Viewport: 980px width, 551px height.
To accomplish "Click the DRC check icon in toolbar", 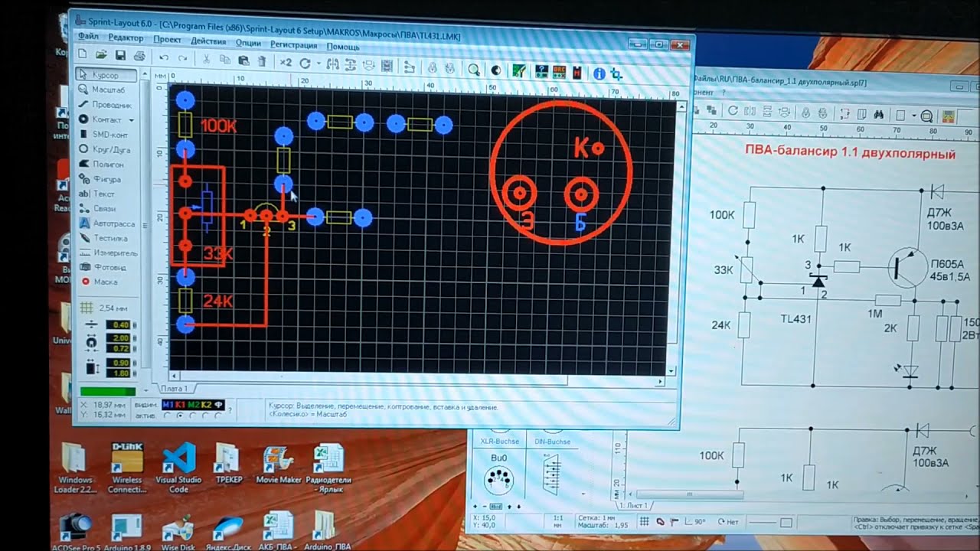I will pos(559,73).
